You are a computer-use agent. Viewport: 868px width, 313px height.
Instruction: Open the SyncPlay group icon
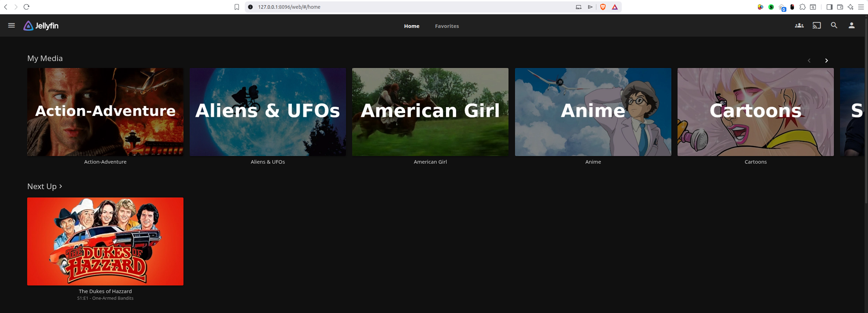[799, 25]
